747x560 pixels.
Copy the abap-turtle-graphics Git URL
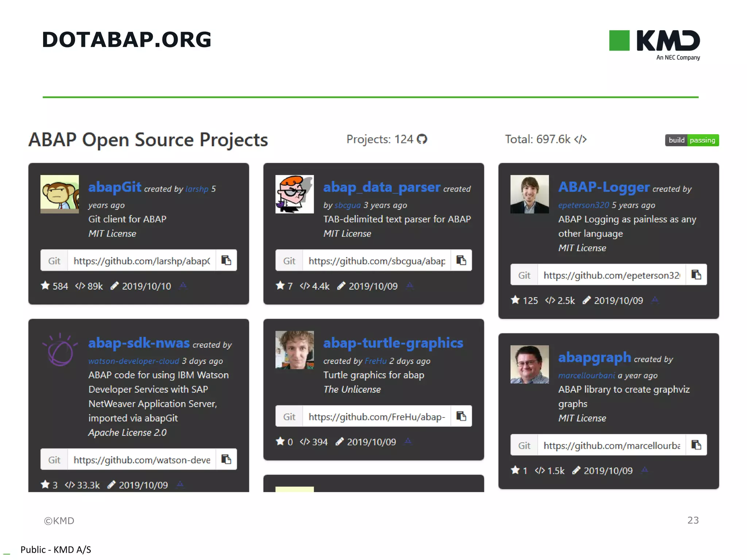pos(461,416)
